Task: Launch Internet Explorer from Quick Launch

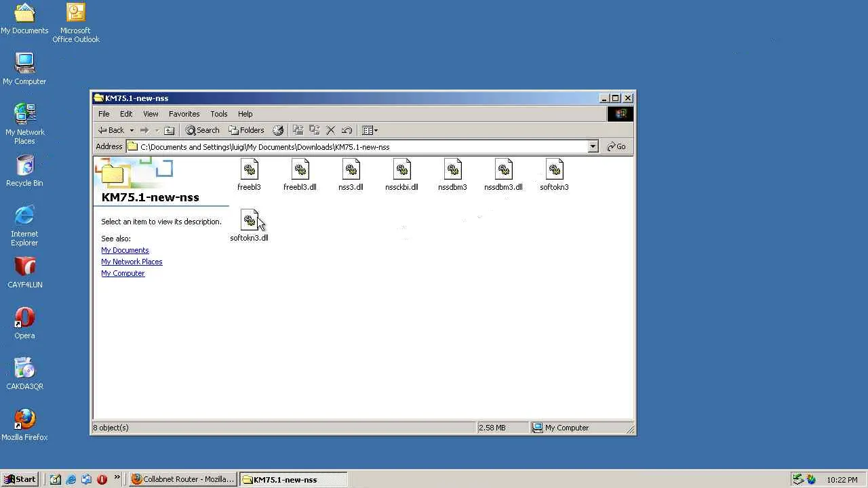Action: [x=71, y=479]
